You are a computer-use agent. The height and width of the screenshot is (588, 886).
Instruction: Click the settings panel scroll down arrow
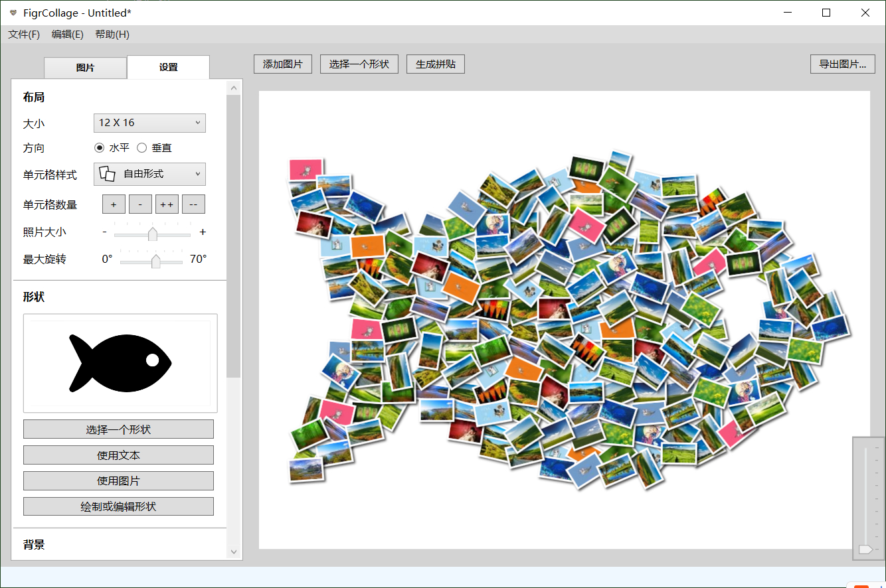[x=233, y=551]
